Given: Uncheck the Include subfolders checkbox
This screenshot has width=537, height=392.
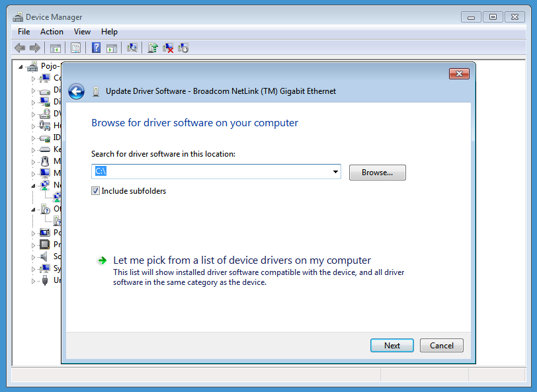Looking at the screenshot, I should (95, 191).
